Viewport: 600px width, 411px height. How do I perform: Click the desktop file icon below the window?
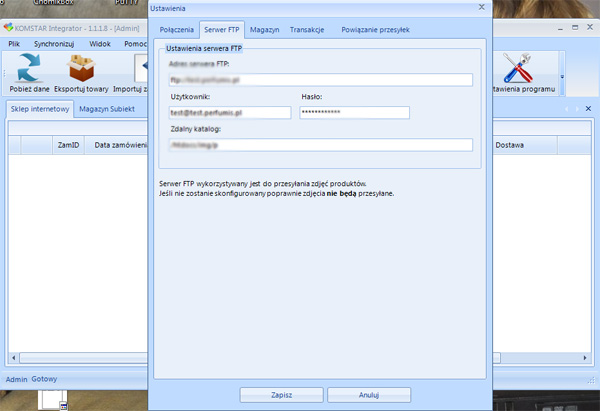pos(53,400)
